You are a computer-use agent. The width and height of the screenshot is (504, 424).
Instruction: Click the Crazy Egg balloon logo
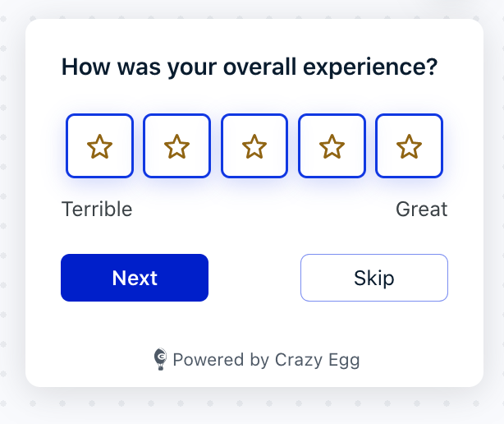coord(160,359)
